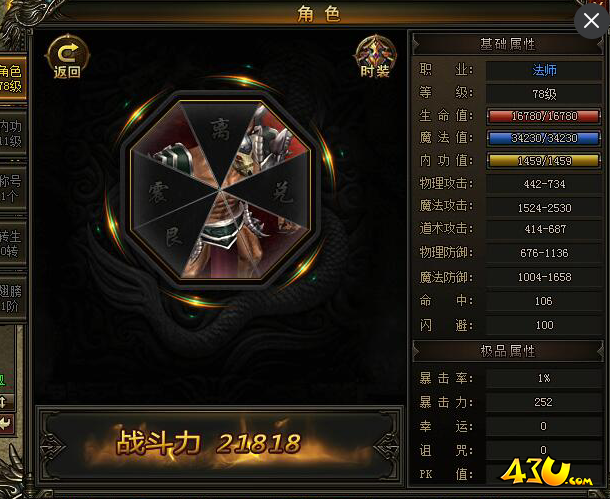Select the 角色 78级 side tab
This screenshot has width=610, height=499.
(x=12, y=79)
